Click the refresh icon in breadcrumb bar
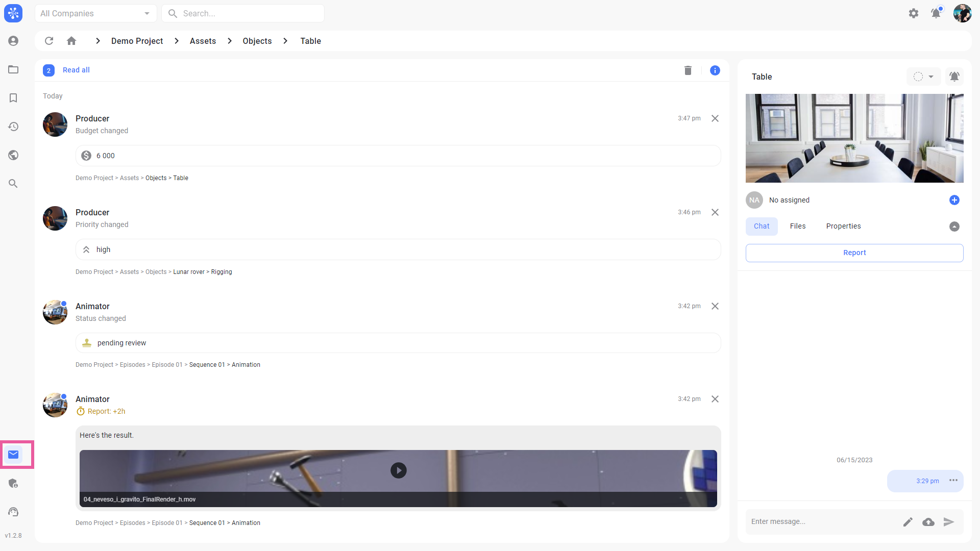The height and width of the screenshot is (551, 980). (x=49, y=41)
